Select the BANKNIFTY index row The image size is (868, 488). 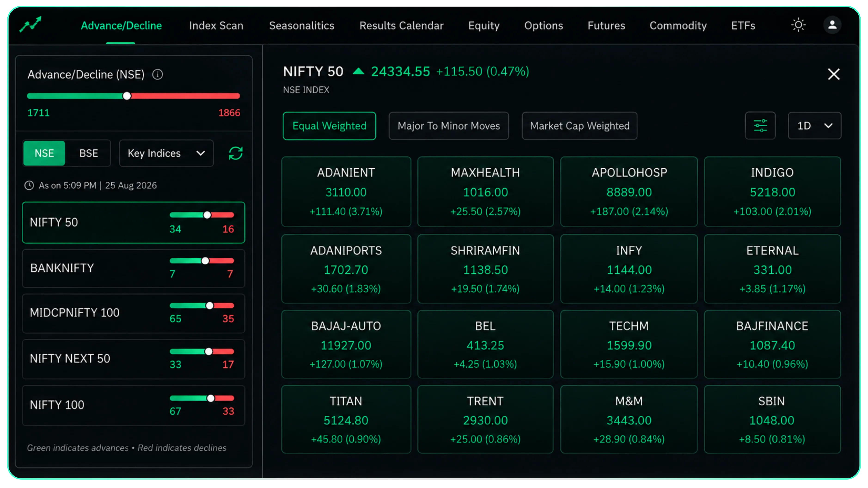tap(133, 268)
